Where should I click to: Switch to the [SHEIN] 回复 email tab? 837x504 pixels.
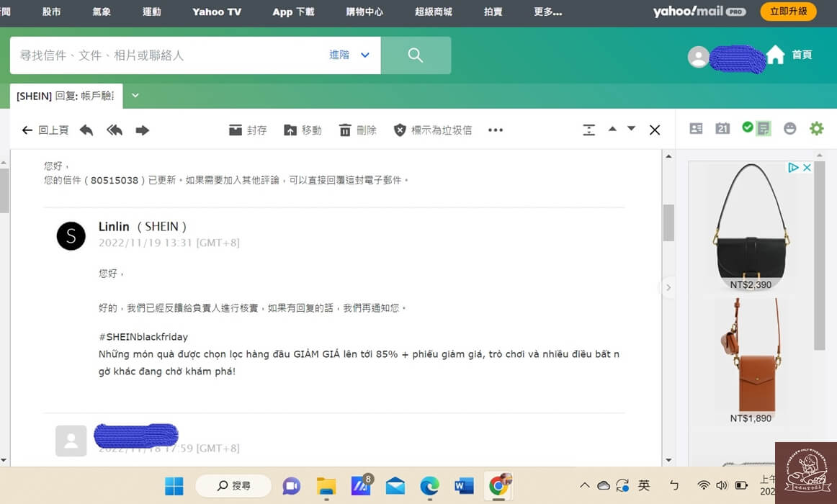(x=65, y=94)
